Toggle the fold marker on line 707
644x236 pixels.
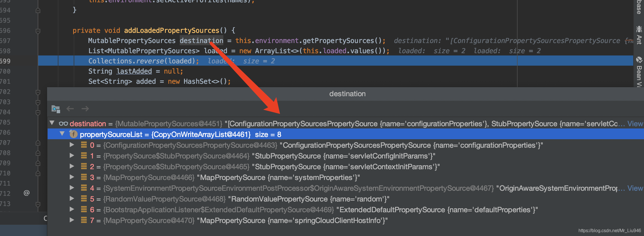[38, 143]
